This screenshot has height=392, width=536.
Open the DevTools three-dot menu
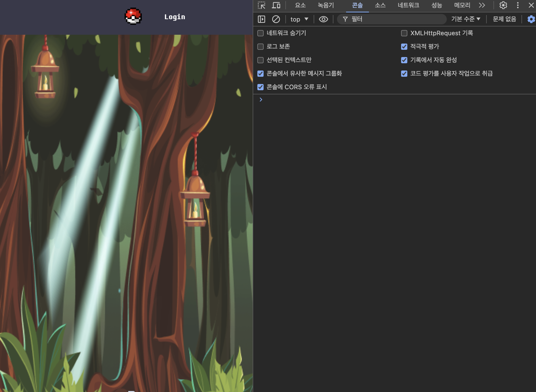[518, 5]
